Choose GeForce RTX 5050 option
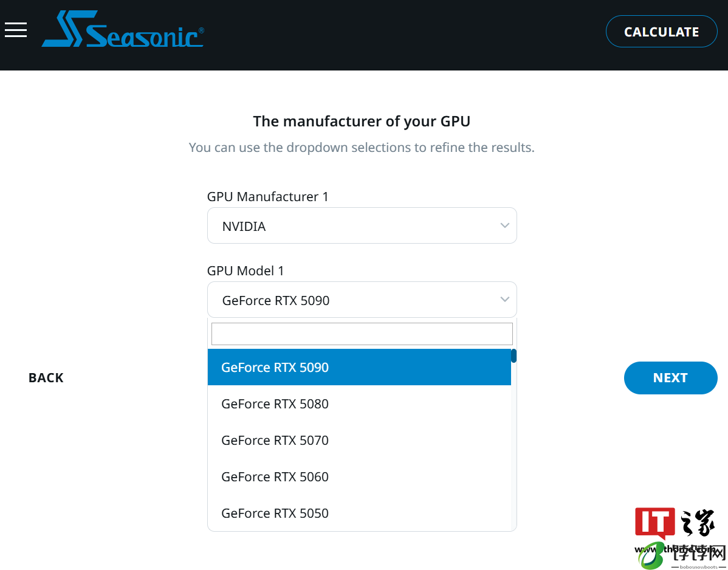 (359, 513)
